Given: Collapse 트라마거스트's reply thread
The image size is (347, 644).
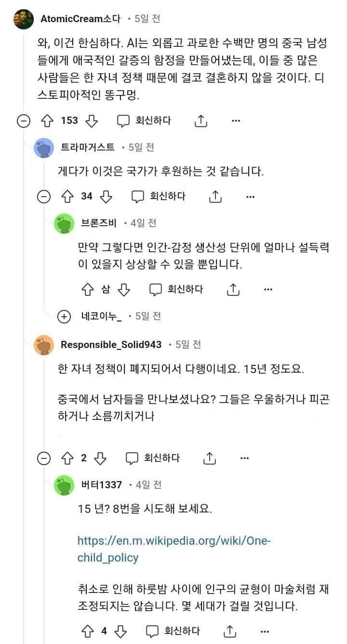Looking at the screenshot, I should click(x=44, y=197).
